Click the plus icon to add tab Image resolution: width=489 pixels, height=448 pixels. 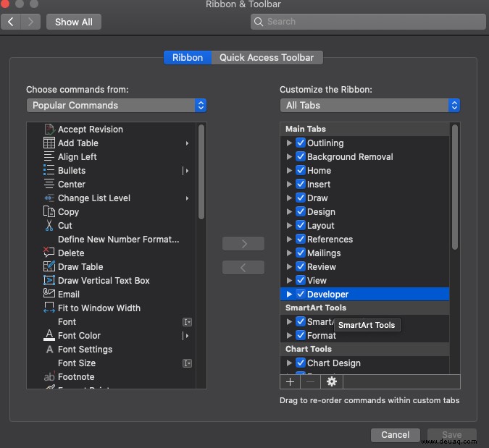290,381
